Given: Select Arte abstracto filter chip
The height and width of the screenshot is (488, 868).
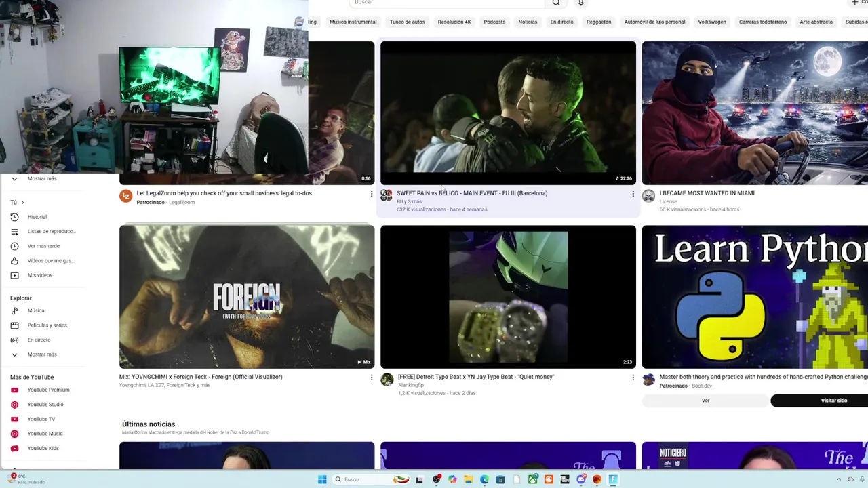Looking at the screenshot, I should (816, 22).
